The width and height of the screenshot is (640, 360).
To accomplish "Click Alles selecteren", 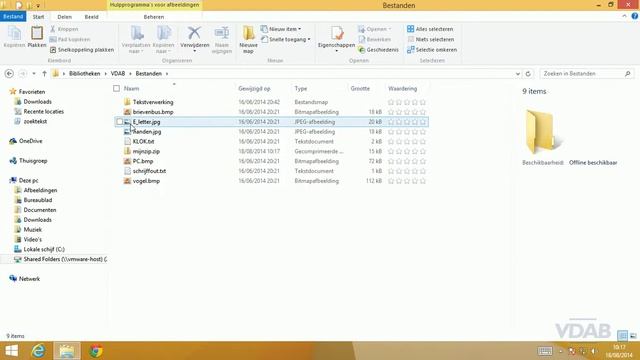I will [x=430, y=29].
